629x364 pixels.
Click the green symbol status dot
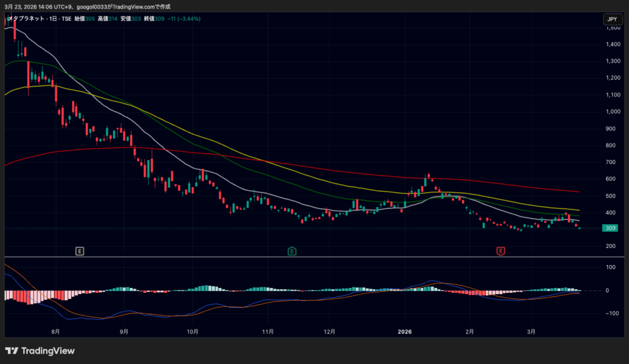click(6, 20)
